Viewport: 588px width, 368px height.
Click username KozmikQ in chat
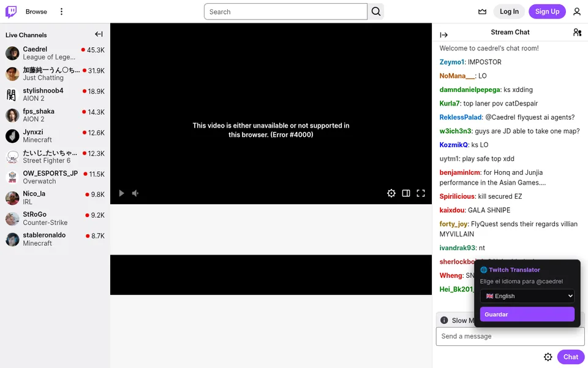point(454,145)
